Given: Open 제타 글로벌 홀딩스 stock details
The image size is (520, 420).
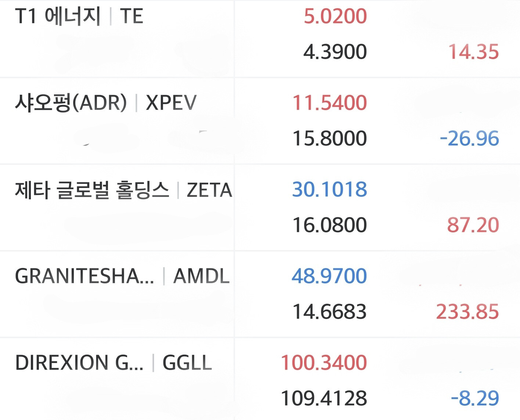Looking at the screenshot, I should tap(92, 190).
